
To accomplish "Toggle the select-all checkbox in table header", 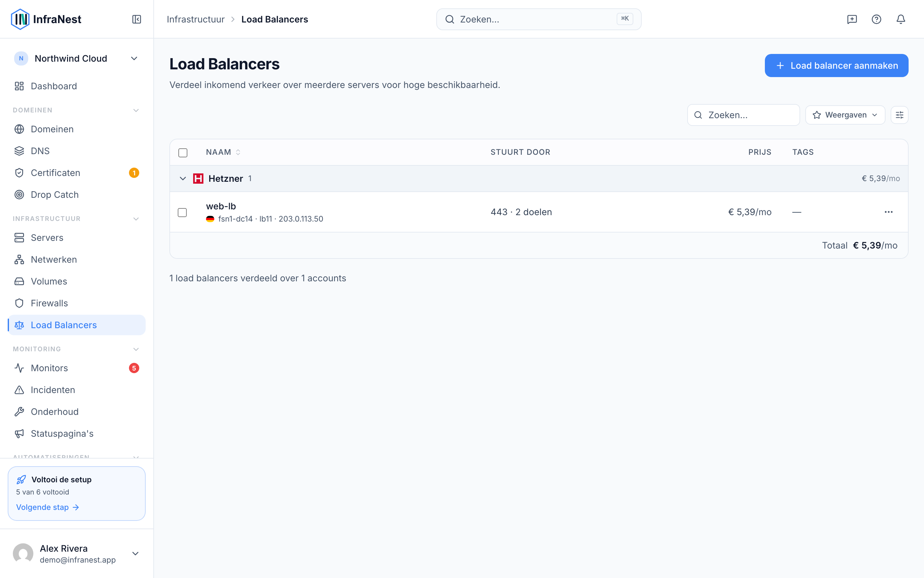I will pyautogui.click(x=183, y=153).
